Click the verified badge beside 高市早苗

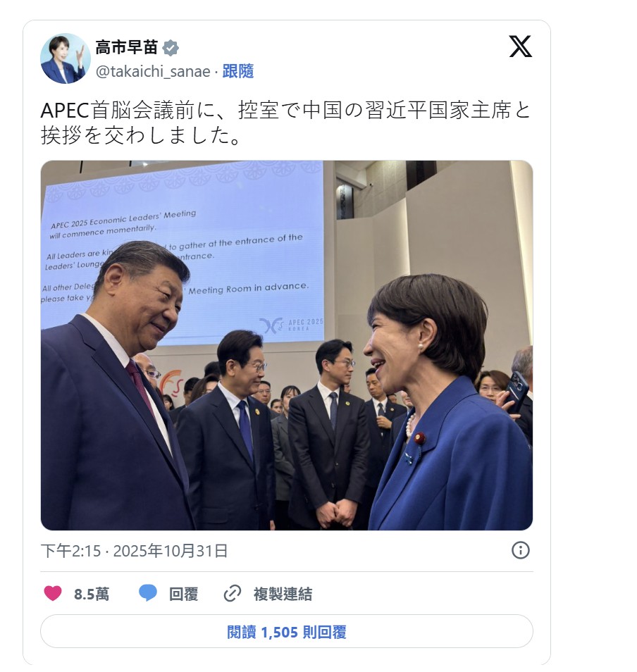[x=171, y=48]
